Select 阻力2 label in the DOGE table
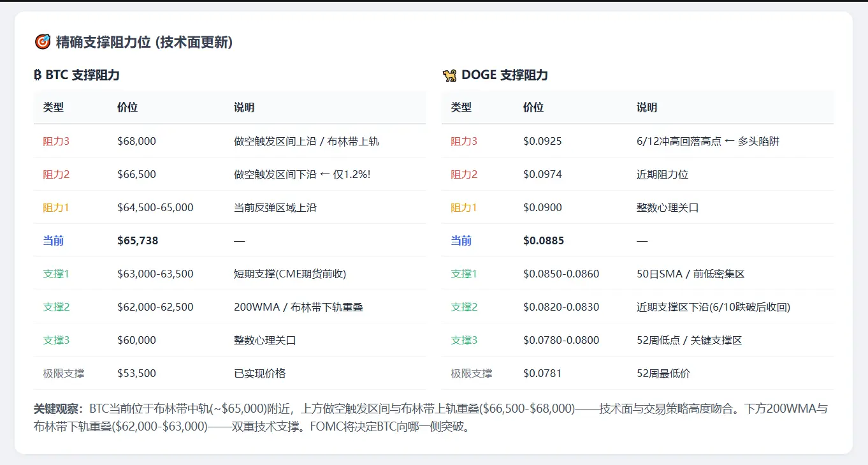The image size is (868, 465). 464,174
